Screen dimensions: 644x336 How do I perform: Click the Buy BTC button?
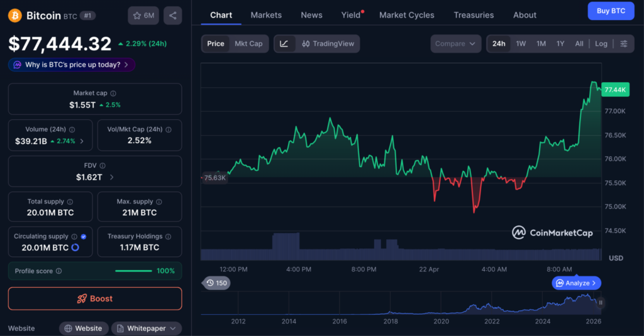click(x=610, y=11)
